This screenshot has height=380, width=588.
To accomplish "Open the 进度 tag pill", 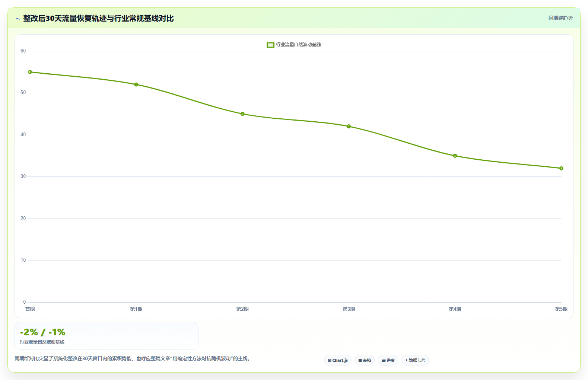I will tap(388, 360).
